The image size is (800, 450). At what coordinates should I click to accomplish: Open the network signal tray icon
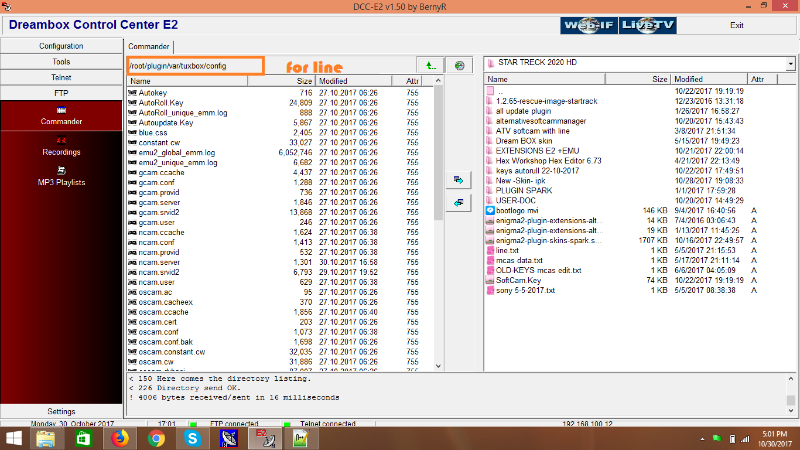[x=745, y=439]
